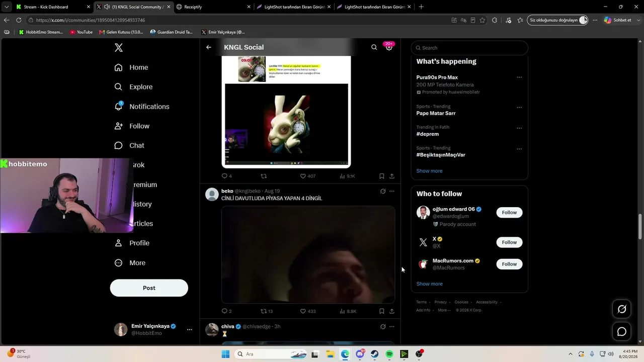Open the YouTube bookmark
Viewport: 644px width, 362px height.
click(82, 32)
